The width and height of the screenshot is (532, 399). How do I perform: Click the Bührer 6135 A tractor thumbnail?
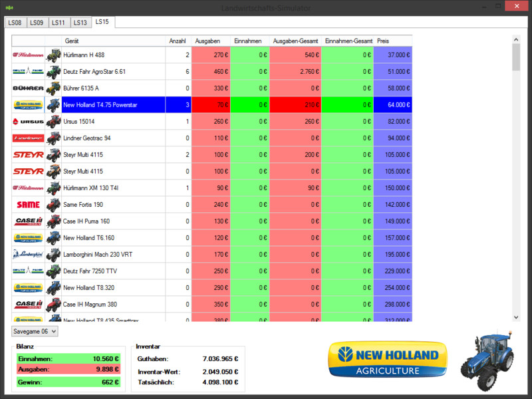pyautogui.click(x=53, y=88)
